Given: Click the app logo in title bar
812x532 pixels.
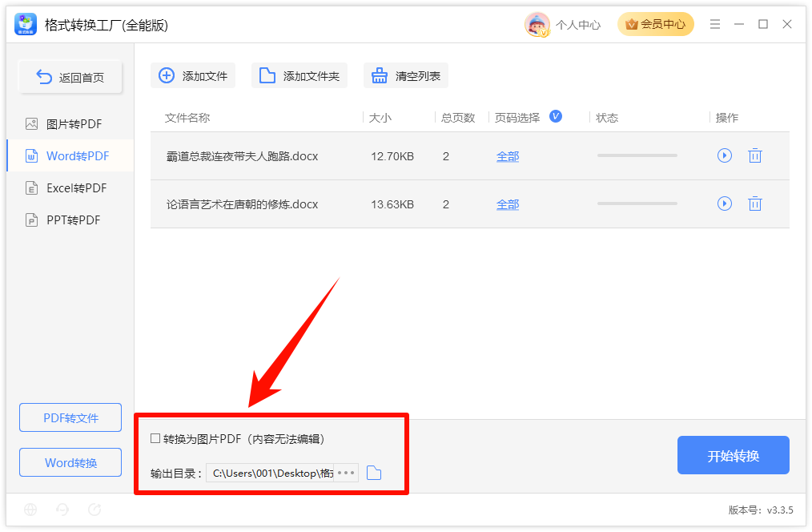Looking at the screenshot, I should click(x=25, y=24).
